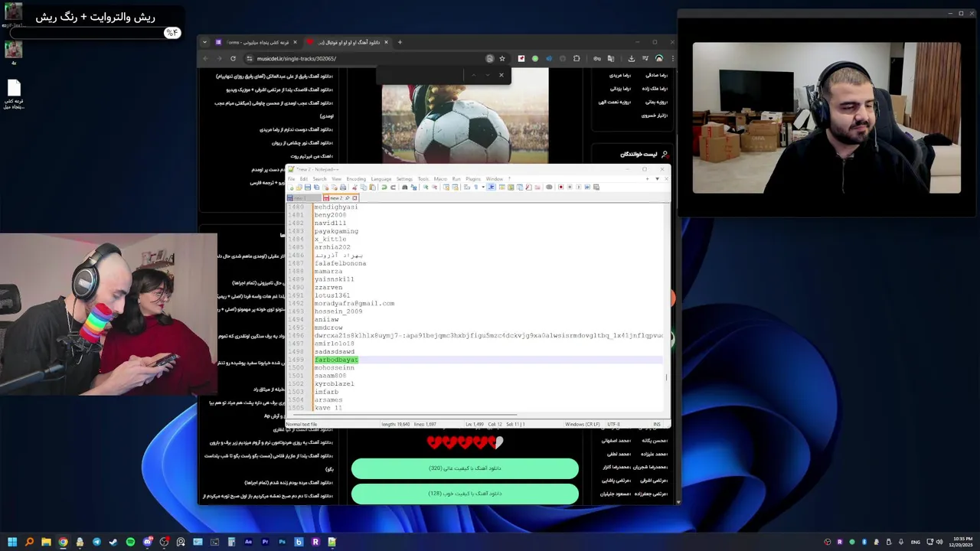This screenshot has width=980, height=551.
Task: Click line moradyafra@gmail.com in Notepad++
Action: click(354, 303)
